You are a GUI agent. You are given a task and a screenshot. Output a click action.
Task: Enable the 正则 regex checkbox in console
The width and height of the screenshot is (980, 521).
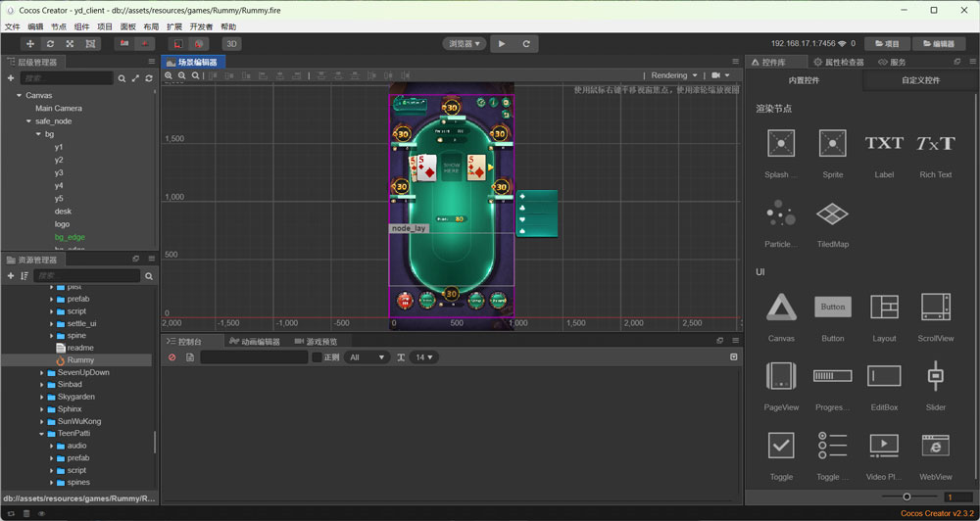(x=317, y=357)
